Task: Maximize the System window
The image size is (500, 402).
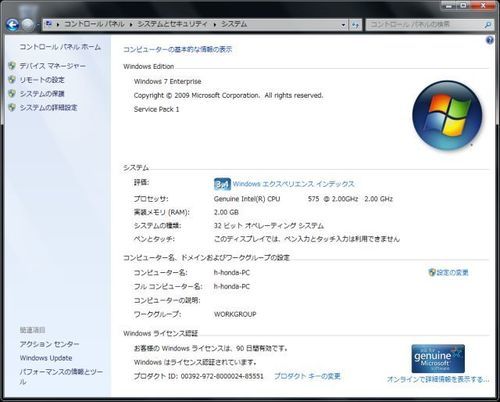Action: (x=464, y=5)
